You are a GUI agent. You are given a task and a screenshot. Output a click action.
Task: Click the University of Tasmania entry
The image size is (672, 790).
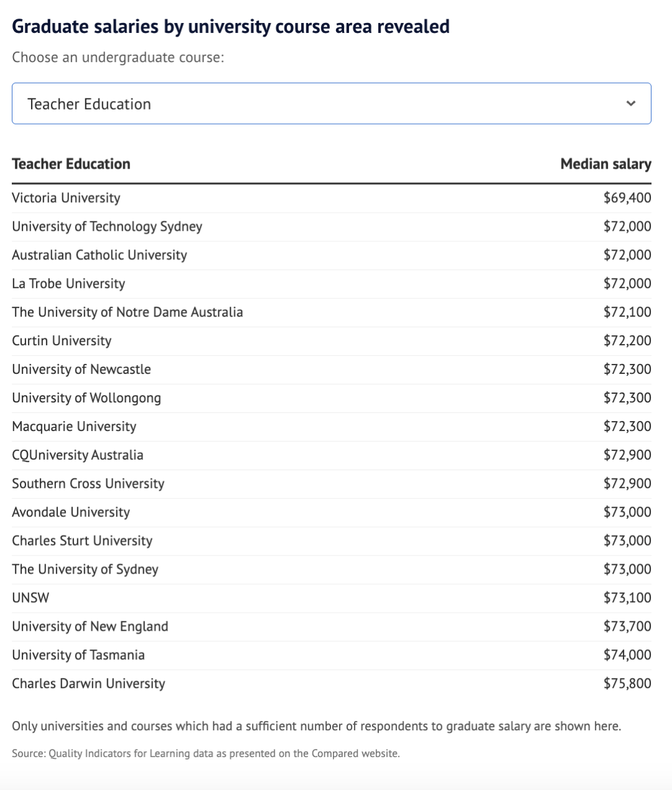(x=78, y=655)
